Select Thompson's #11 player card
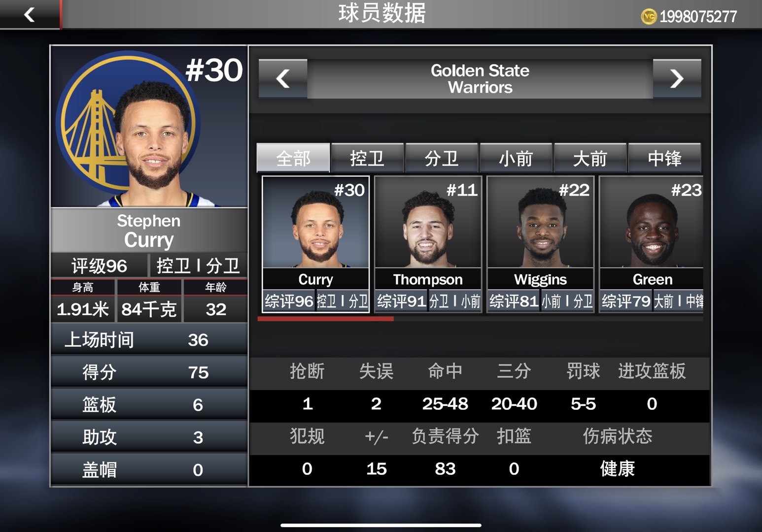 [x=428, y=244]
